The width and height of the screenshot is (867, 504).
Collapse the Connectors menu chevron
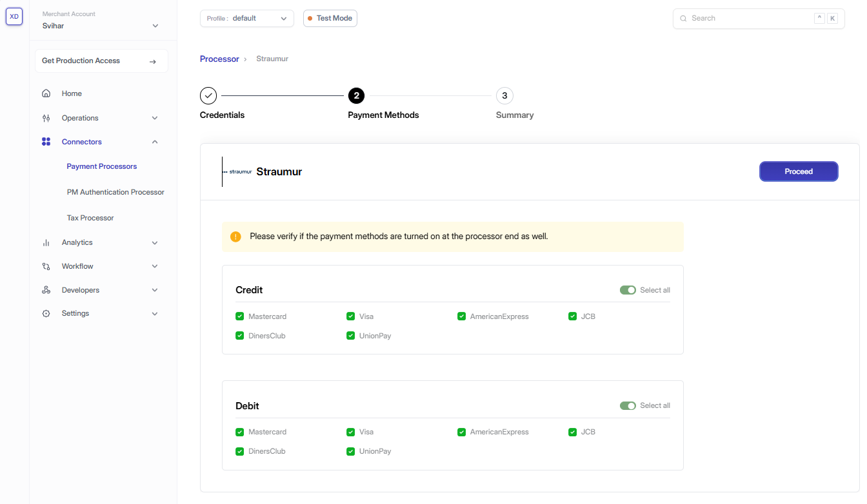pos(155,142)
